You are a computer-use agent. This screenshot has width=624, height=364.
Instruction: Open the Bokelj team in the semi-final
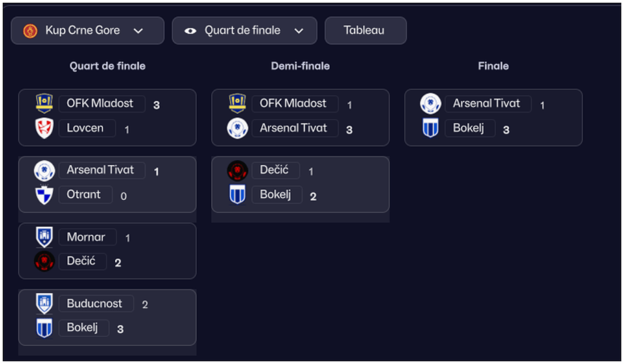[276, 195]
